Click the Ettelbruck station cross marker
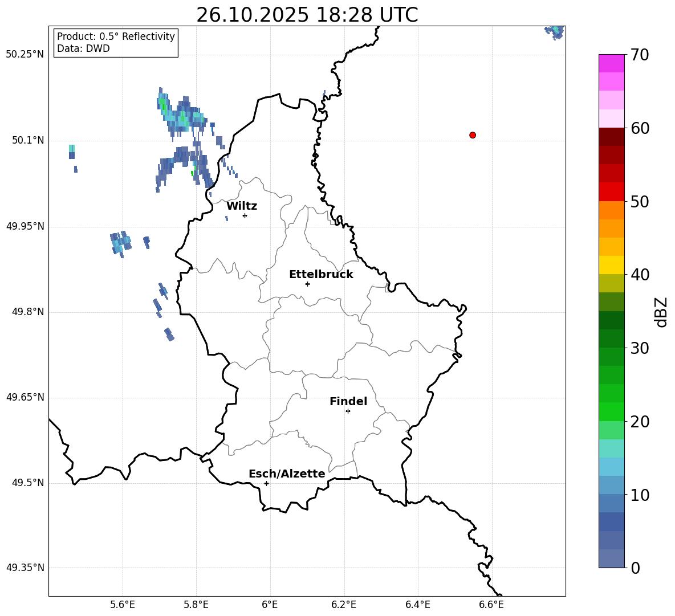The width and height of the screenshot is (675, 616). tap(307, 284)
